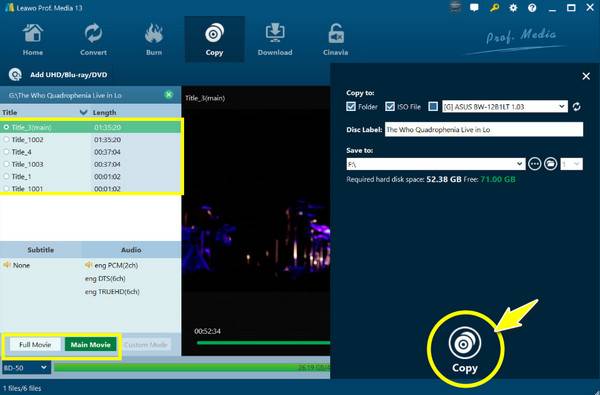Click the speaker icon beside None subtitle
Image resolution: width=600 pixels, height=395 pixels.
tap(7, 265)
